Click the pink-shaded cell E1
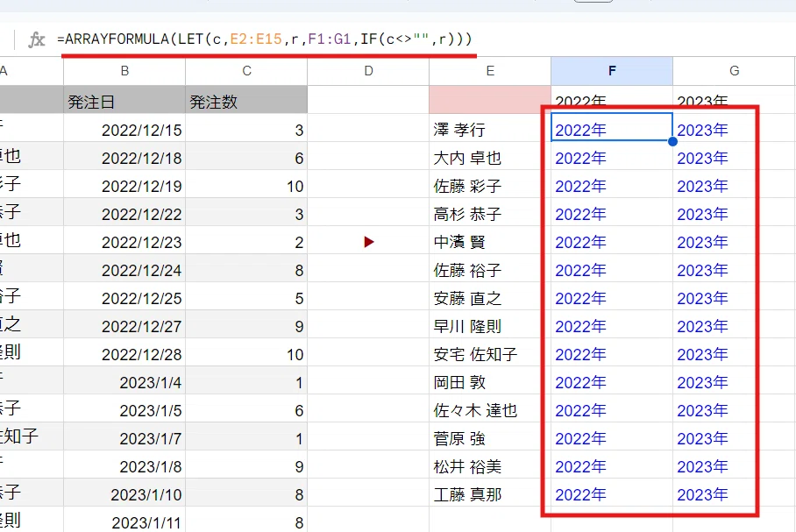Image resolution: width=796 pixels, height=532 pixels. (490, 100)
